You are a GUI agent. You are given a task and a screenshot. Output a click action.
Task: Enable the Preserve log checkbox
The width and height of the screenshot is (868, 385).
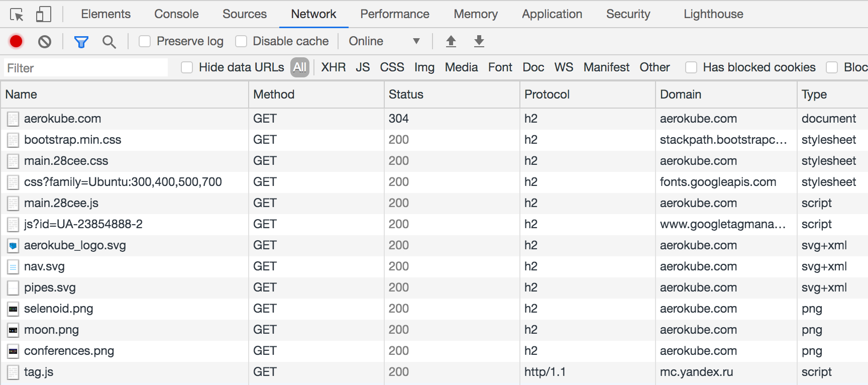145,41
